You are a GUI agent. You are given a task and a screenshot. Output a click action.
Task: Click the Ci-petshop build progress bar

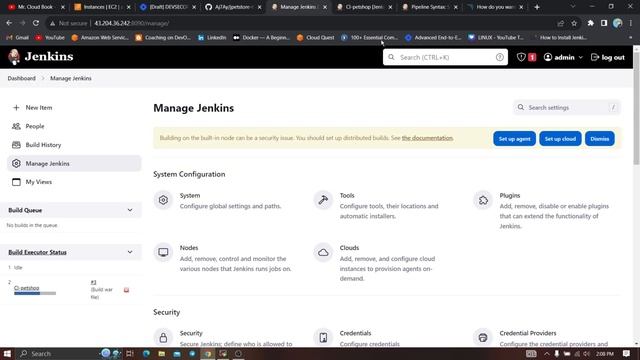[35, 293]
